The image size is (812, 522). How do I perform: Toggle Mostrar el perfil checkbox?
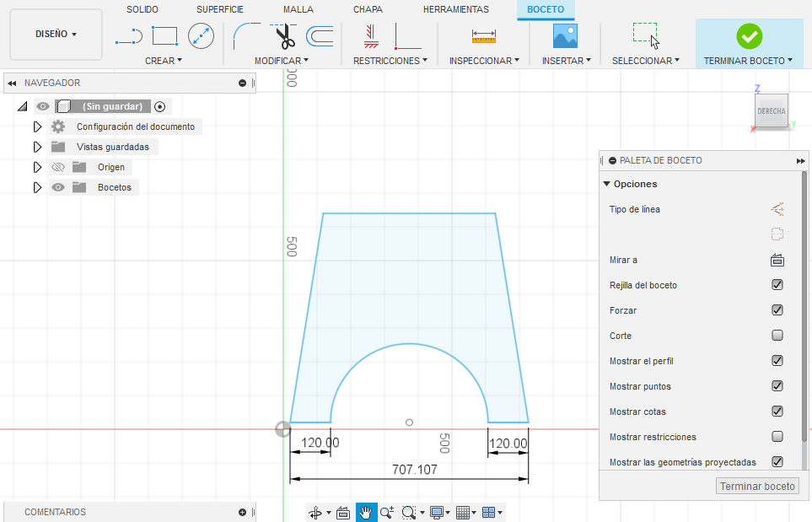coord(777,361)
